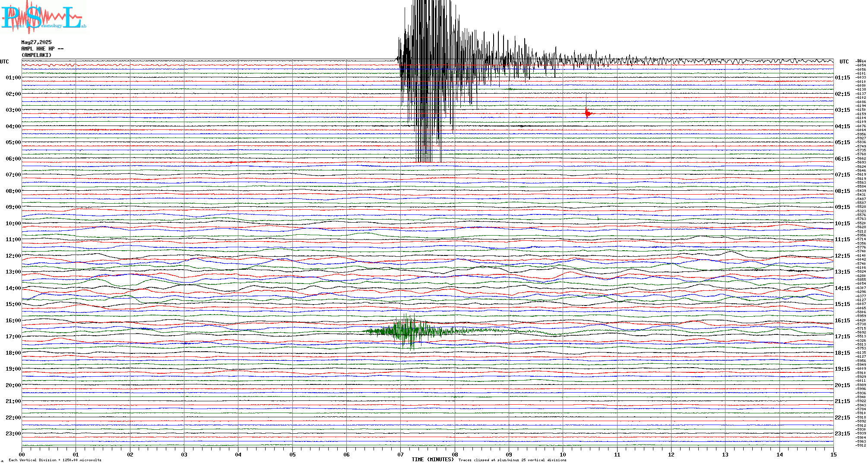This screenshot has width=868, height=466.
Task: Click the 03:00 hour label
Action: pos(13,110)
